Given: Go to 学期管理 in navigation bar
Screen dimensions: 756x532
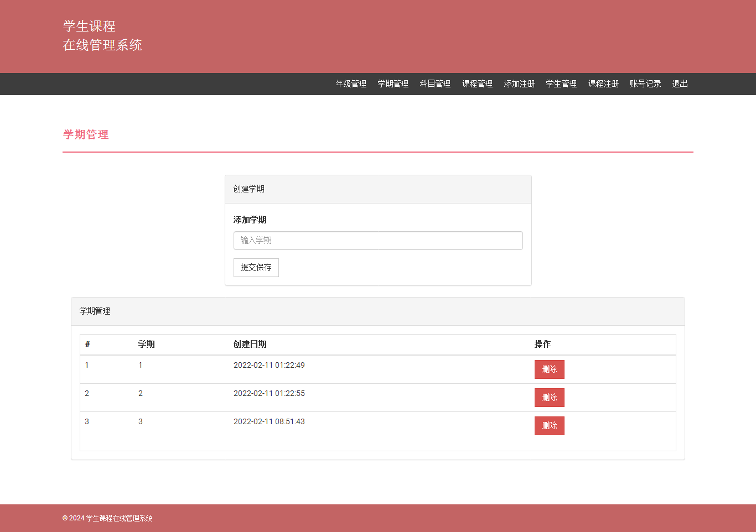Looking at the screenshot, I should click(x=393, y=84).
